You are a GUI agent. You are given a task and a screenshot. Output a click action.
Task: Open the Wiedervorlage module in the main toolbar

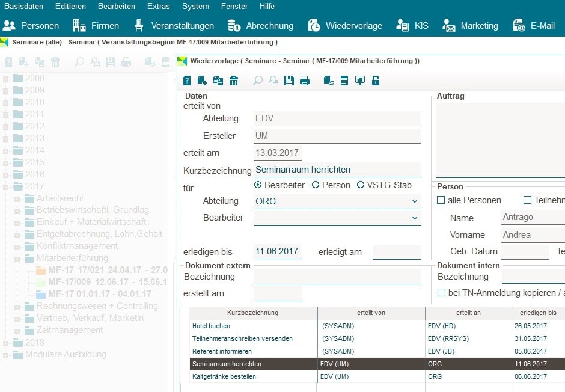345,26
